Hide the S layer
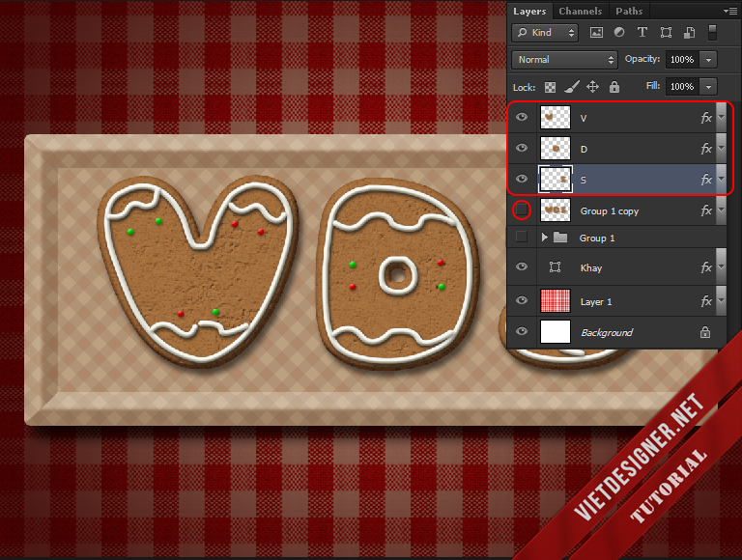 coord(522,179)
